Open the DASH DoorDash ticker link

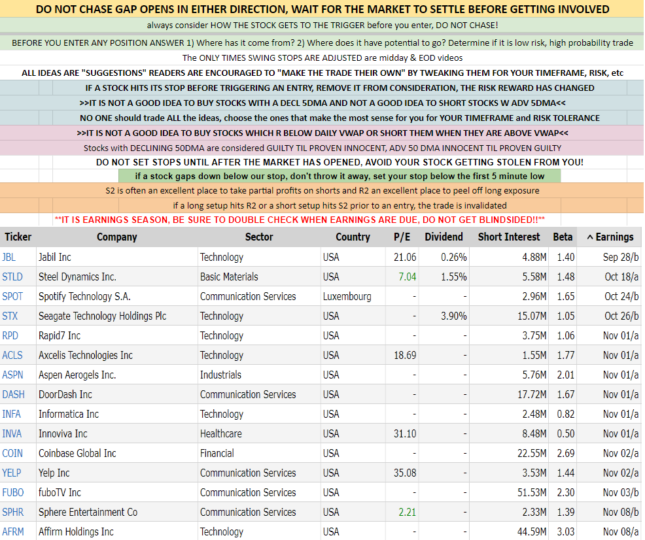[x=15, y=394]
